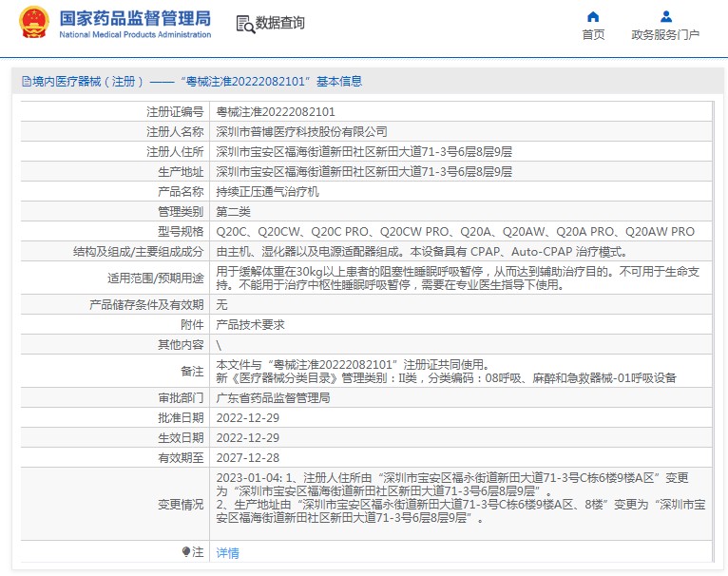
Task: Click the 首页 house icon
Action: tap(593, 16)
